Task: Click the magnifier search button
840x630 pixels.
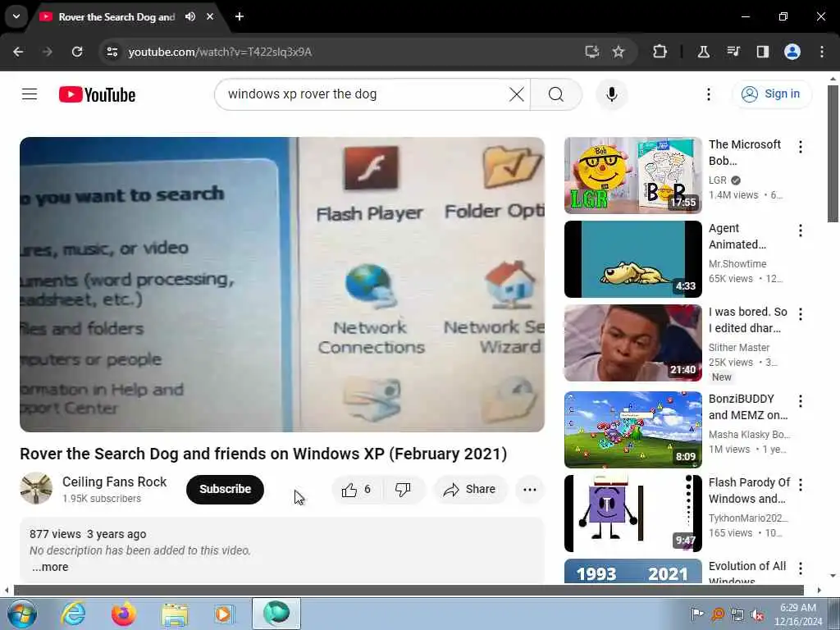Action: (x=556, y=94)
